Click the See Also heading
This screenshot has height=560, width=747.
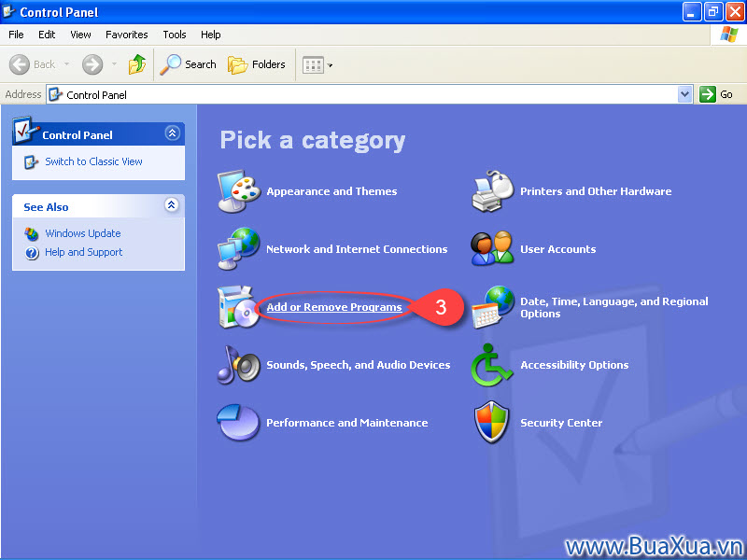coord(46,207)
